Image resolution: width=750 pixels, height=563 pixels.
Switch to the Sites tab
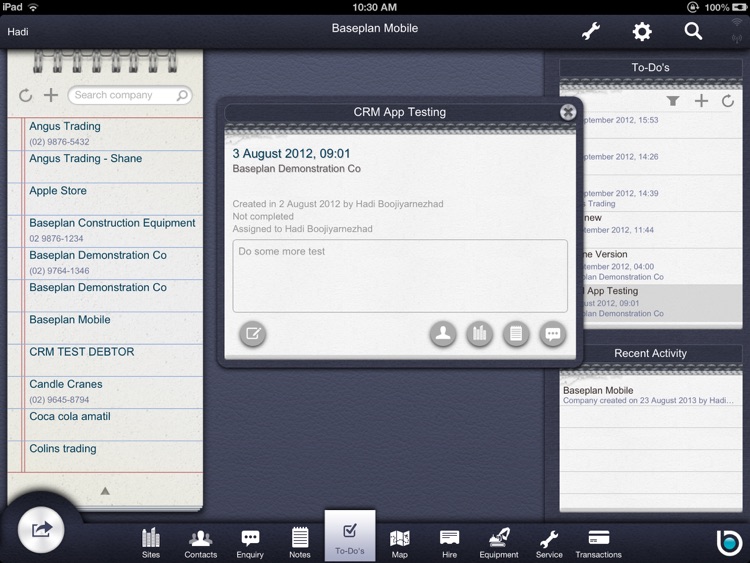pyautogui.click(x=151, y=543)
